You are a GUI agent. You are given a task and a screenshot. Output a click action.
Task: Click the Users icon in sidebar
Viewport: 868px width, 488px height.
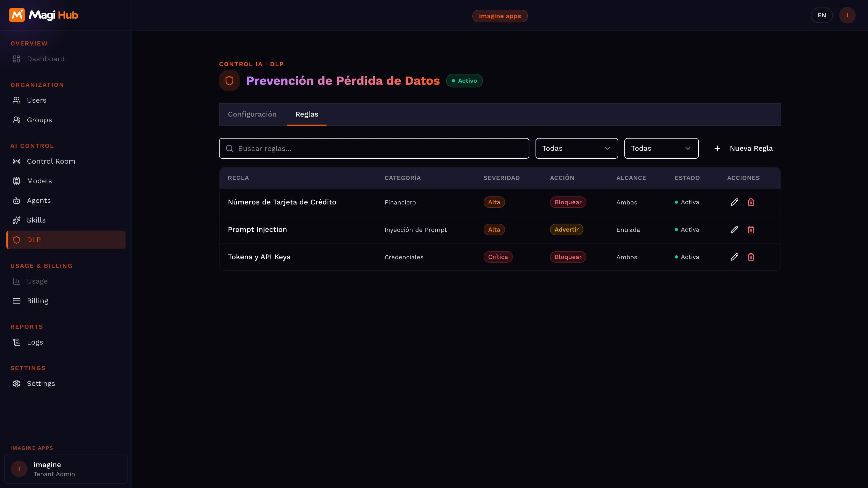coord(17,100)
